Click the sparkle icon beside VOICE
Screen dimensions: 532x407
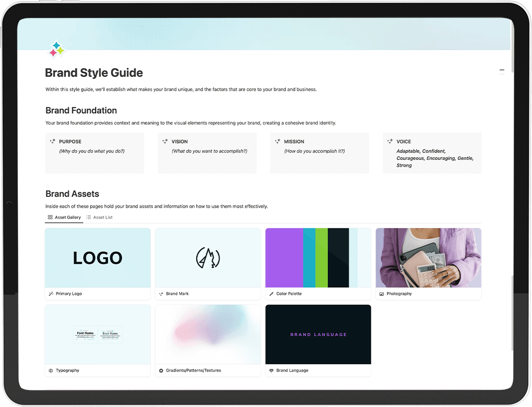390,141
